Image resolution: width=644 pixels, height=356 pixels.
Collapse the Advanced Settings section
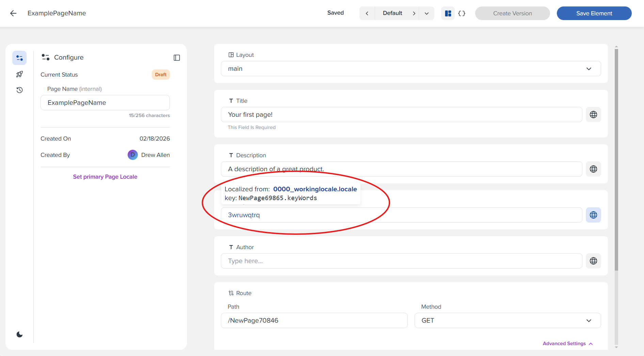pos(567,343)
